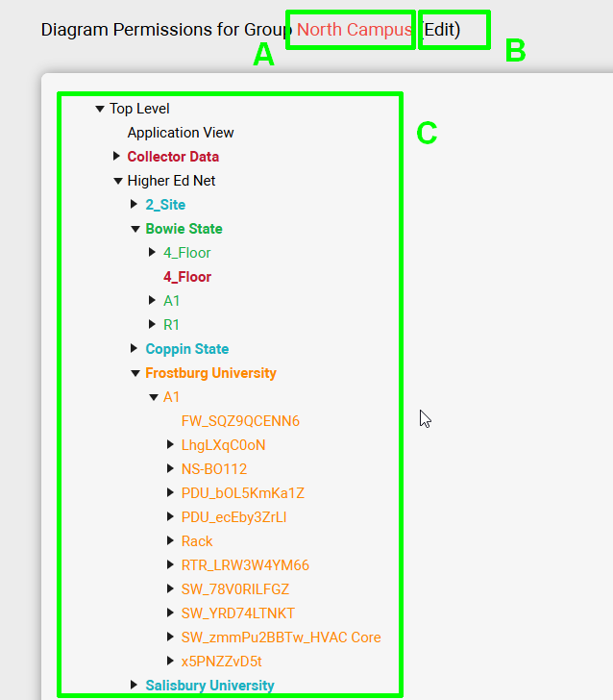Collapse the Top Level tree node
Image resolution: width=613 pixels, height=700 pixels.
[x=99, y=109]
